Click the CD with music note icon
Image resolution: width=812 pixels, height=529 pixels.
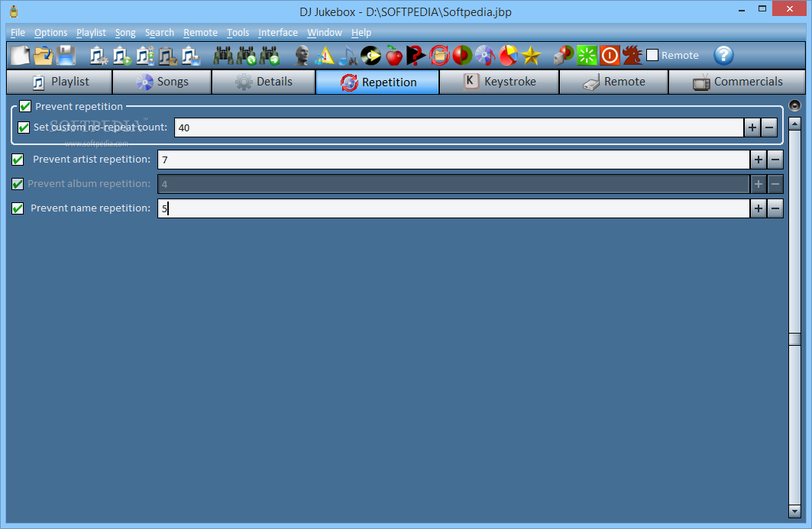485,56
